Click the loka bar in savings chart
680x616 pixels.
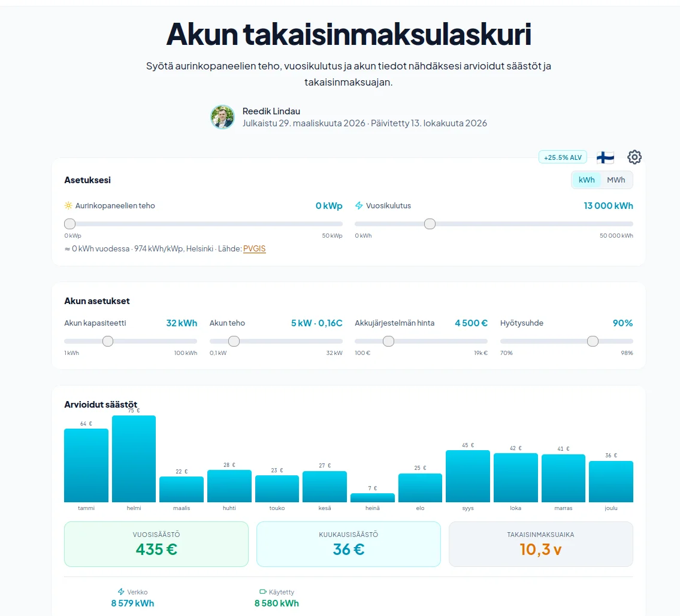(x=516, y=478)
